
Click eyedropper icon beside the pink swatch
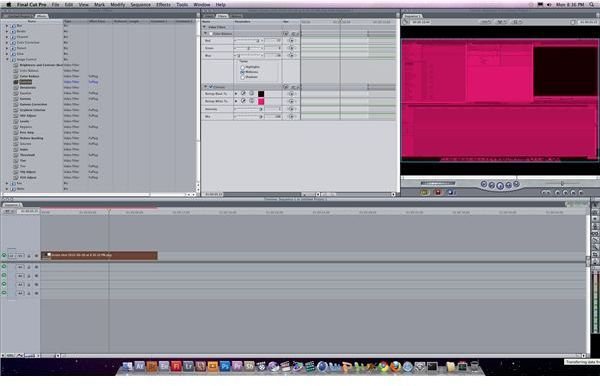point(243,101)
